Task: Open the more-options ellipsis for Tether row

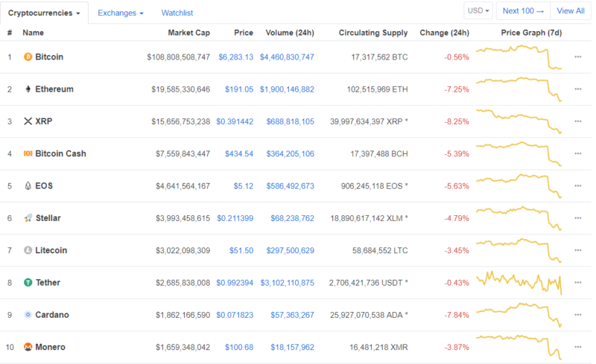Action: [578, 283]
